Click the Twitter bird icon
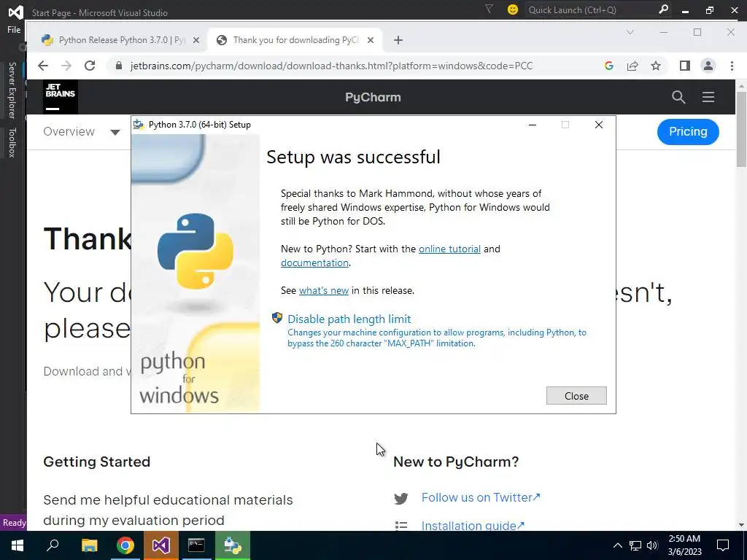 click(401, 498)
